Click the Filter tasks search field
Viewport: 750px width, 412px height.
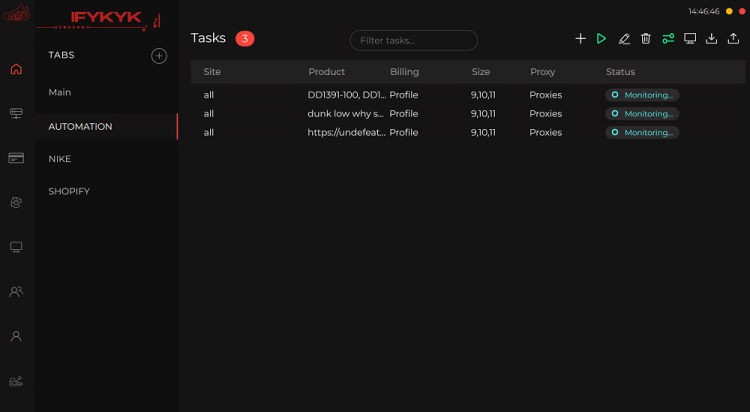[x=414, y=41]
